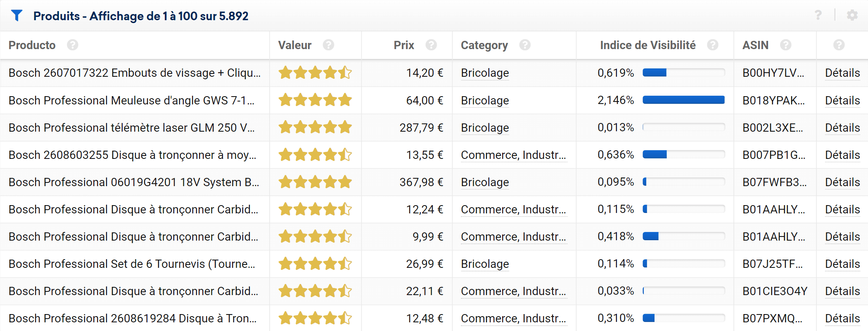Click visibility bar for 0,636% row

click(x=684, y=154)
